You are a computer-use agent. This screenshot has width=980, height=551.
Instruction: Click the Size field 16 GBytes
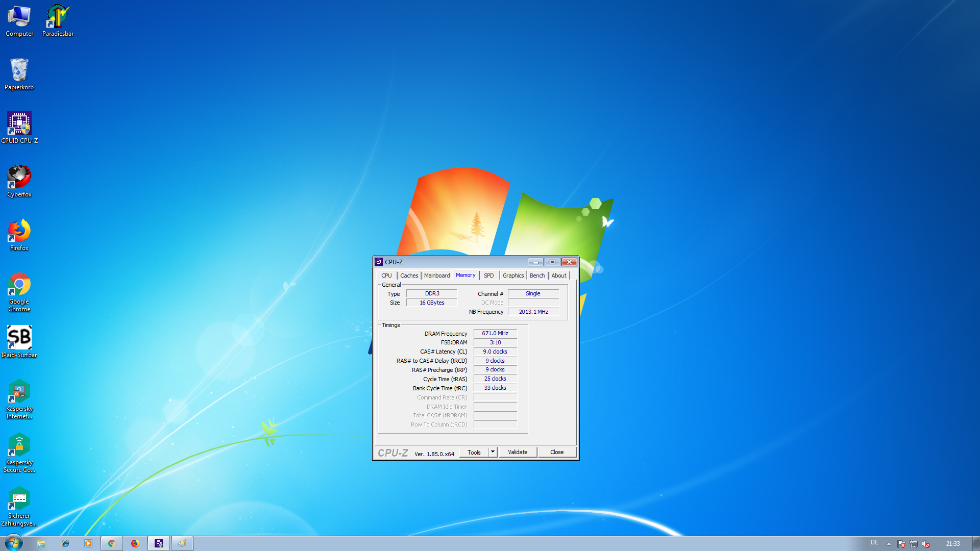coord(432,303)
